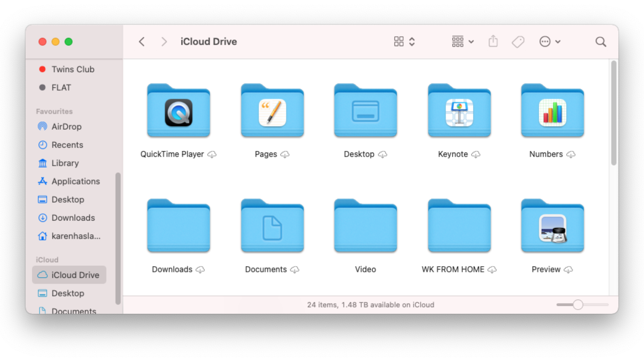
Task: Download the QuickTime Player folder
Action: [212, 155]
